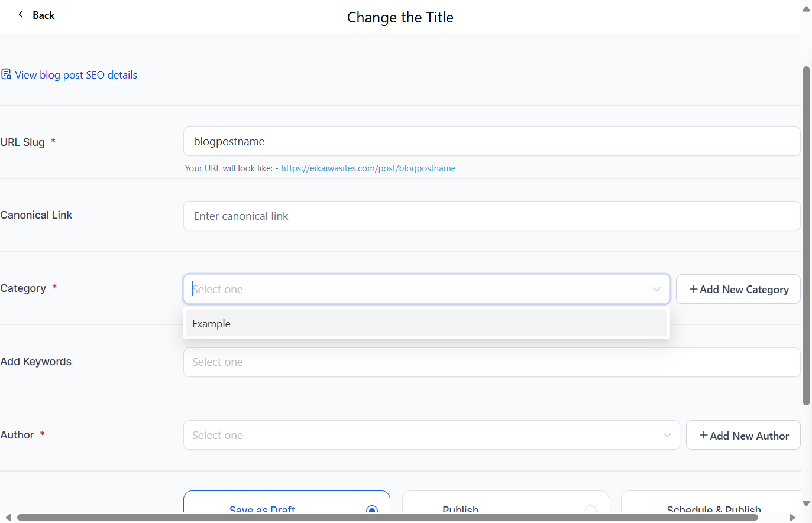Collapse the Category dropdown via its chevron

pos(656,289)
